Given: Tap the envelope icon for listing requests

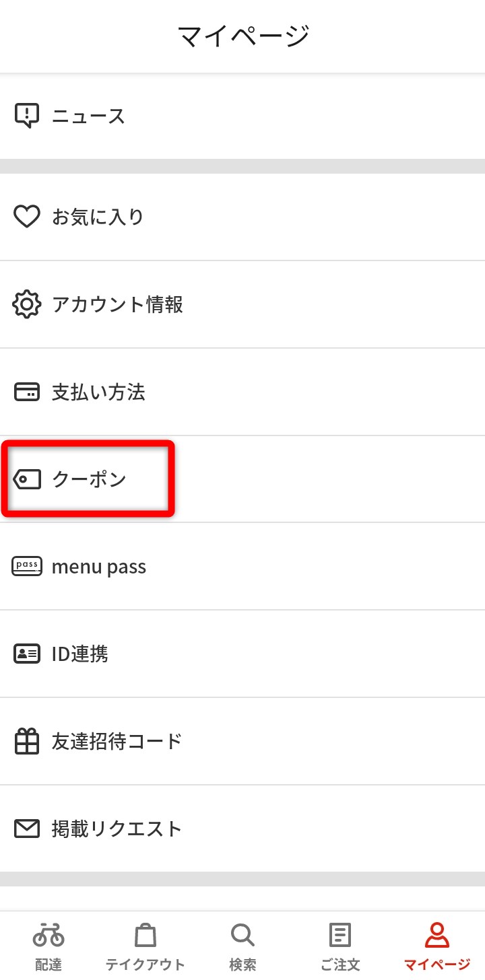Looking at the screenshot, I should (x=27, y=829).
